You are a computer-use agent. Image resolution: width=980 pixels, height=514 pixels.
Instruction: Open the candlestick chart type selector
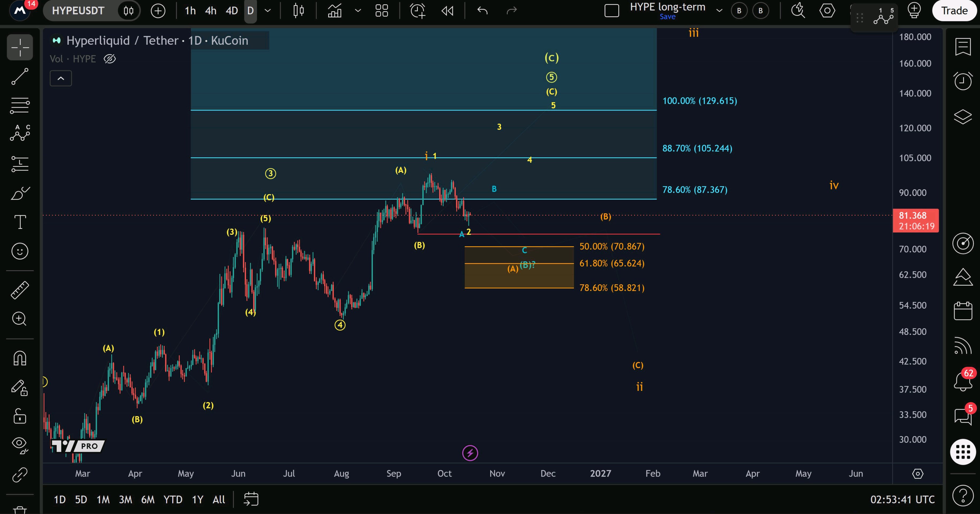coord(299,11)
